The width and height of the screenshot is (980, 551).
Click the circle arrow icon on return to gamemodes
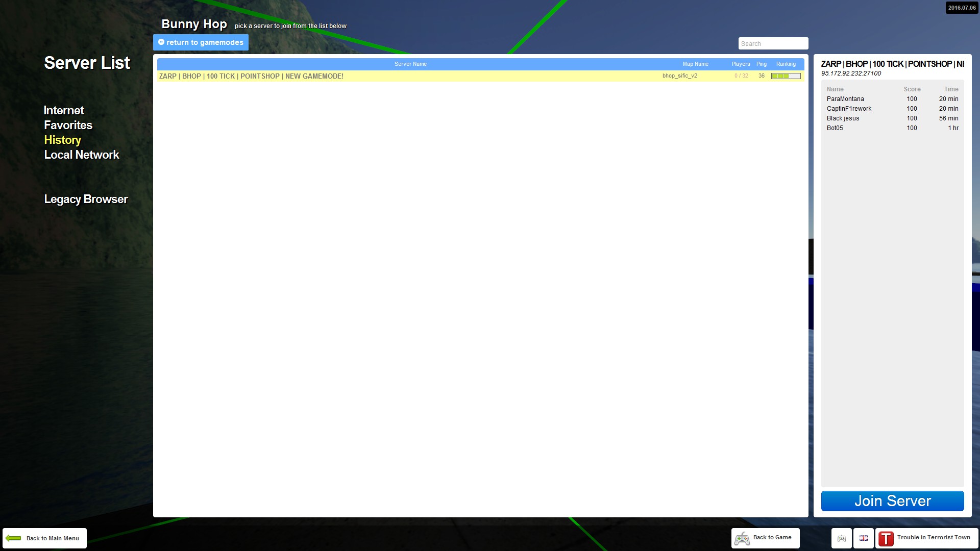pos(161,42)
